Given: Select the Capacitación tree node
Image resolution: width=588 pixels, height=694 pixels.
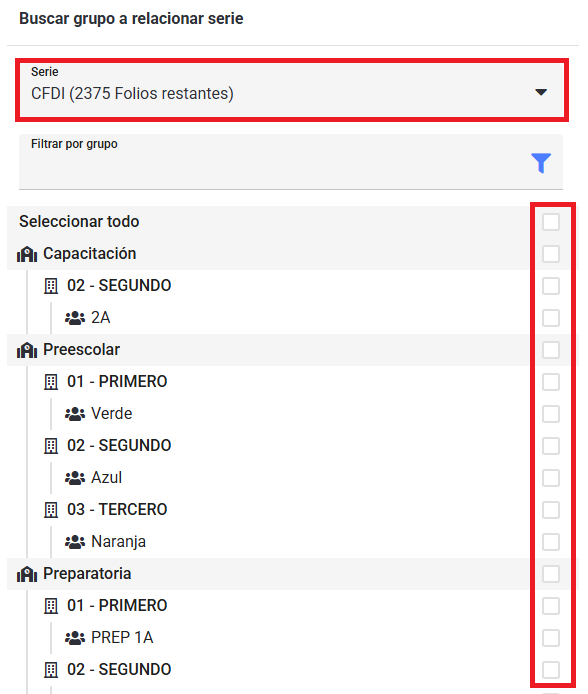Looking at the screenshot, I should [x=89, y=254].
